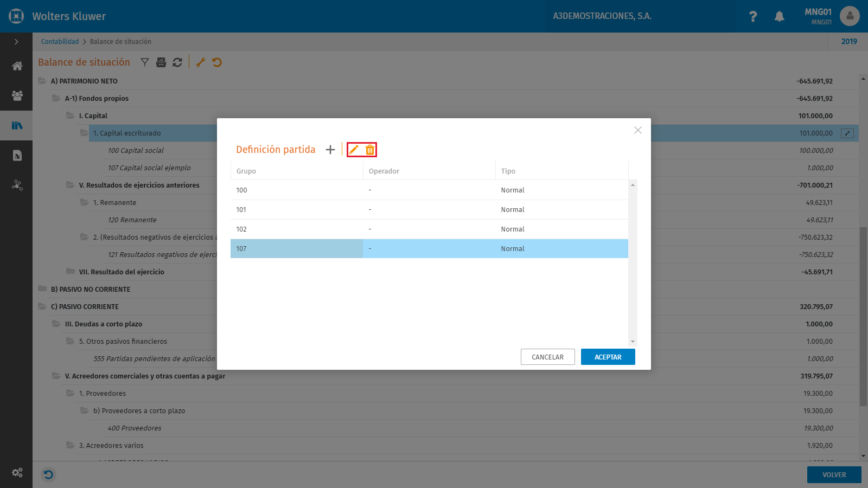868x488 pixels.
Task: Click the orange undo icon in toolbar
Action: (x=217, y=62)
